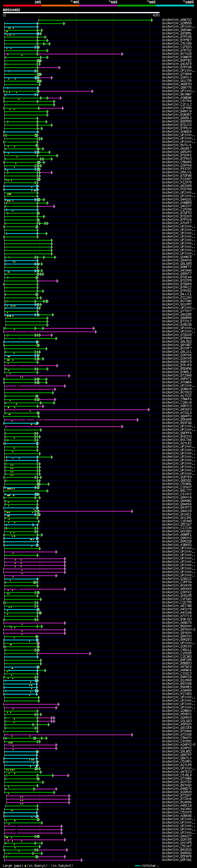The image size is (197, 868).
Task: Click hit label UniRef100_Q96VI4
Action: [177, 497]
